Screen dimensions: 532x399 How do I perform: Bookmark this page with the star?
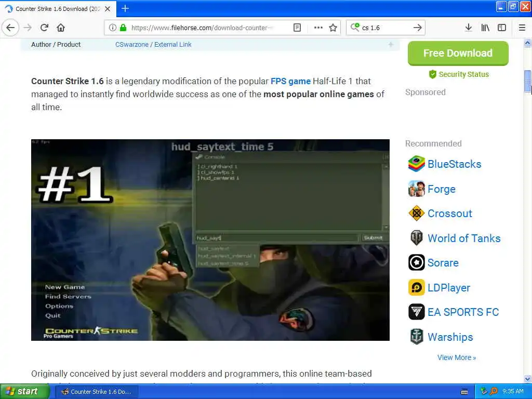click(333, 28)
